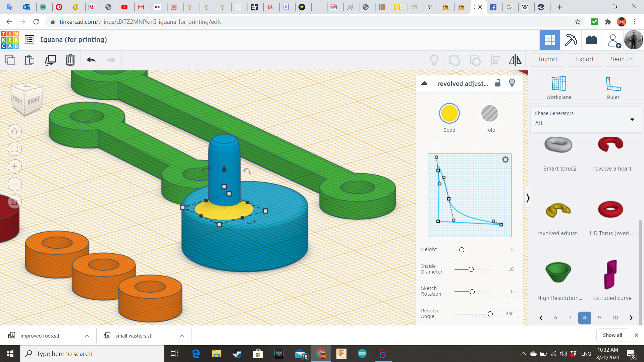644x362 pixels.
Task: Set shape to Solid
Action: point(449,113)
